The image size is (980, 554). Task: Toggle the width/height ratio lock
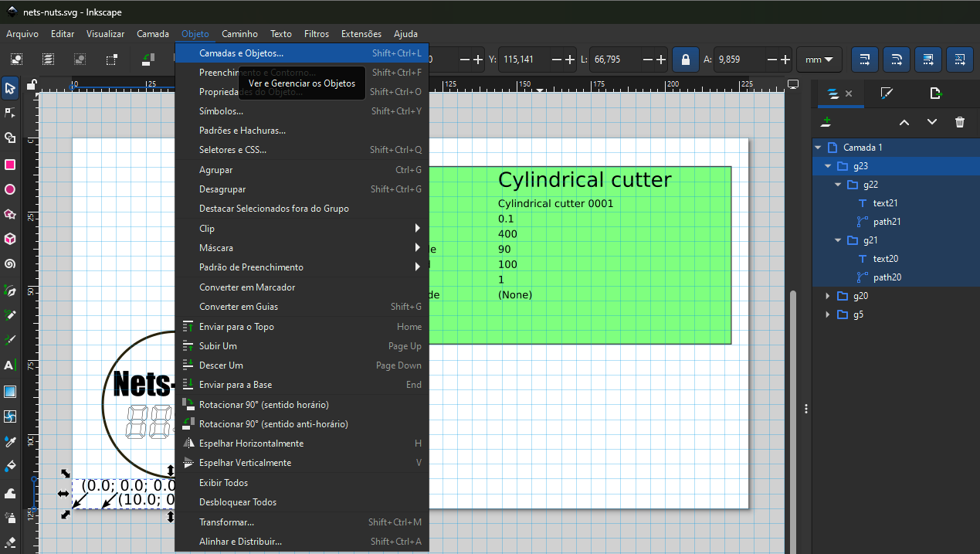(x=685, y=59)
